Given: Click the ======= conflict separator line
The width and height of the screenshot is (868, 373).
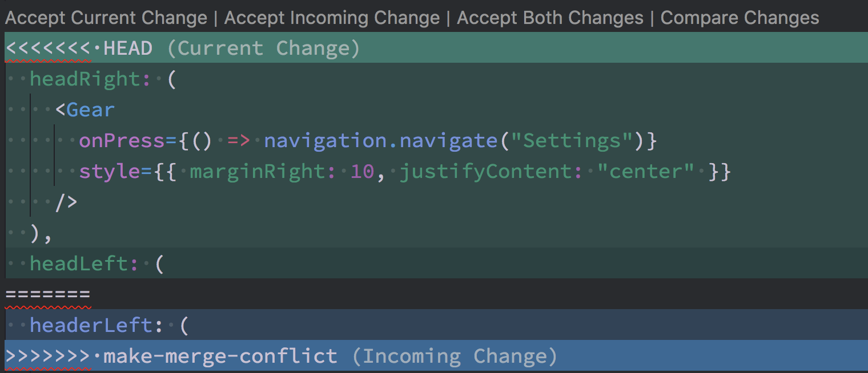Looking at the screenshot, I should click(x=46, y=294).
